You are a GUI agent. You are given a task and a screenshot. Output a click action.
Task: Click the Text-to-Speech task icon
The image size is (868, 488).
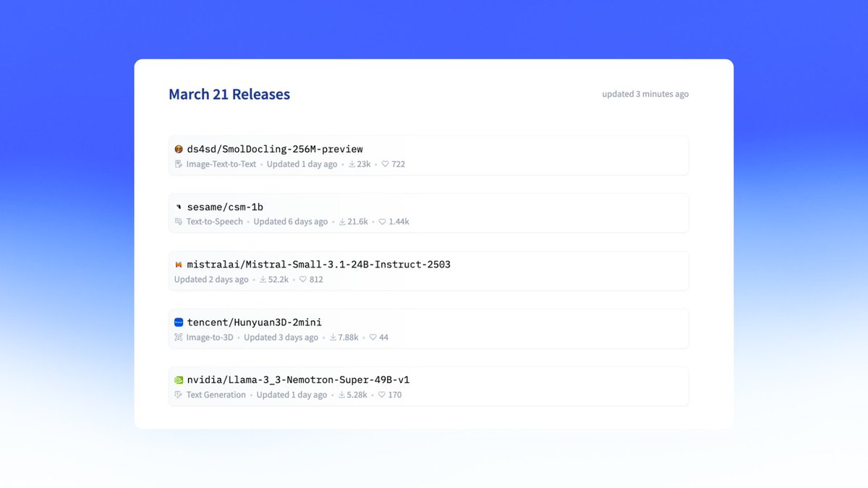(179, 222)
